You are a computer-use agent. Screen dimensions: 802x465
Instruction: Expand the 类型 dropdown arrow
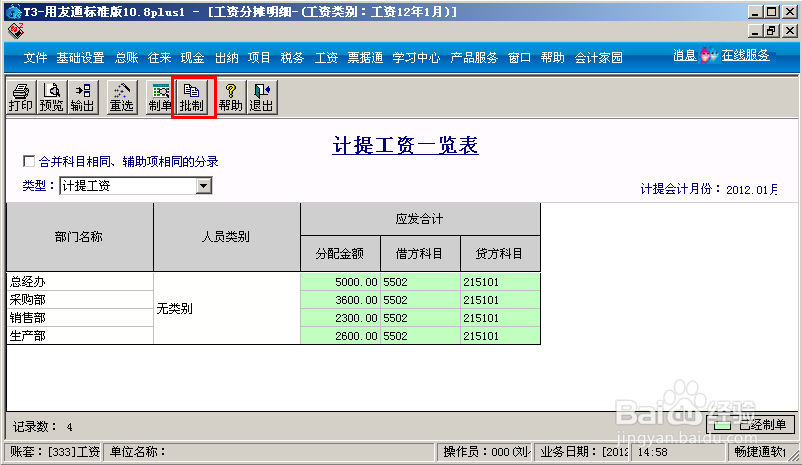204,186
